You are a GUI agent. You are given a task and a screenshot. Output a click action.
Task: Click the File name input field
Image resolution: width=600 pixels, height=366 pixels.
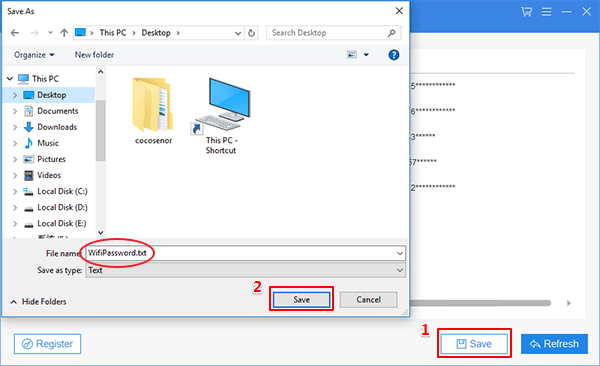(245, 253)
